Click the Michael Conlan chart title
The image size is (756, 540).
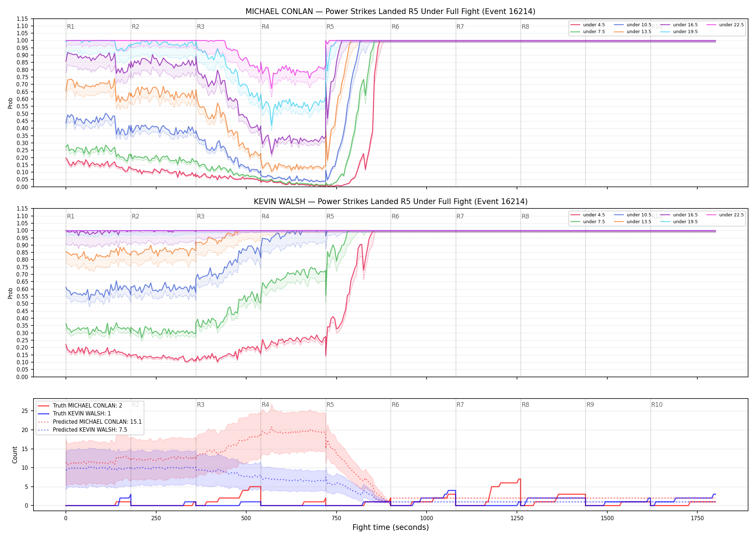point(391,12)
